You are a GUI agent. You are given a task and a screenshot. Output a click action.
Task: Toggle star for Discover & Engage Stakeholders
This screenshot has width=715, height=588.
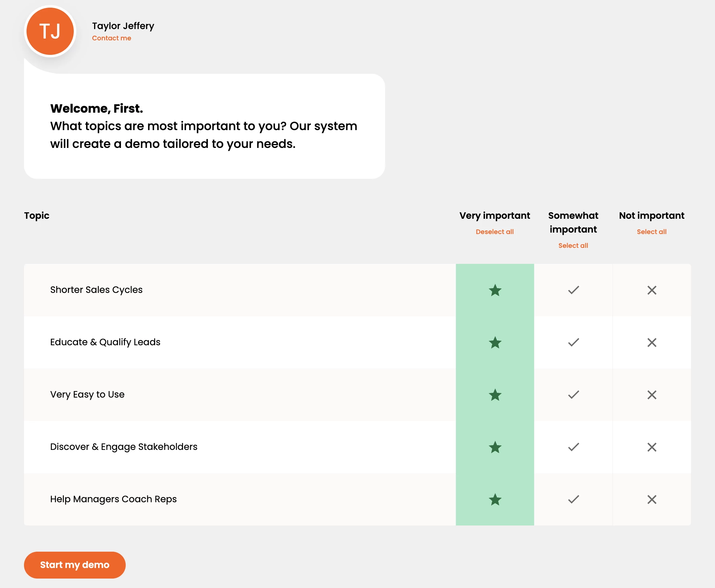(x=495, y=447)
